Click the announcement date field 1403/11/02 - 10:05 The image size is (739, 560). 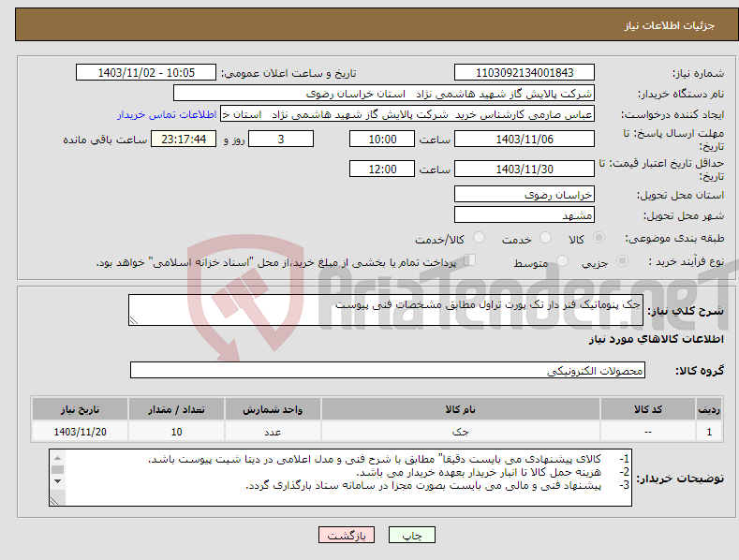(x=146, y=73)
